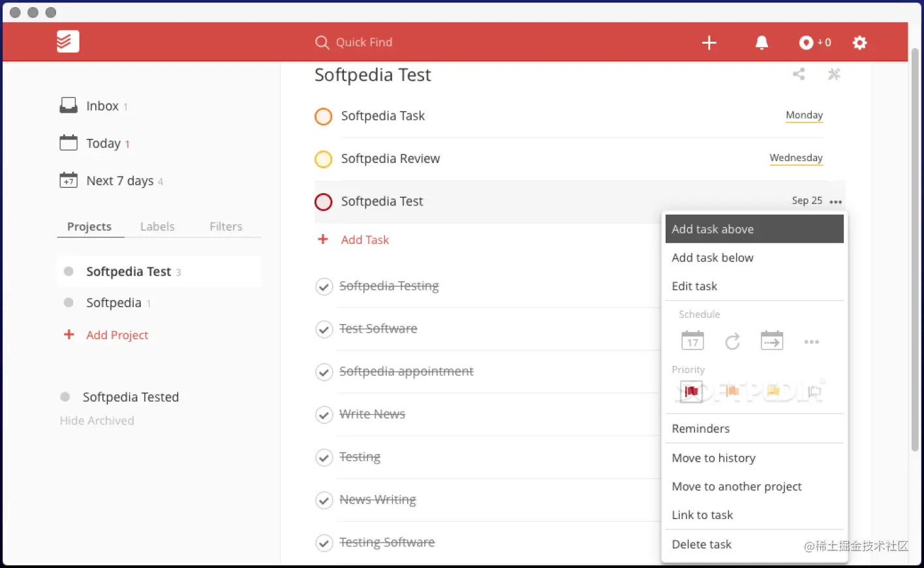924x568 pixels.
Task: Click the Quick Find magnifier icon
Action: (x=322, y=42)
